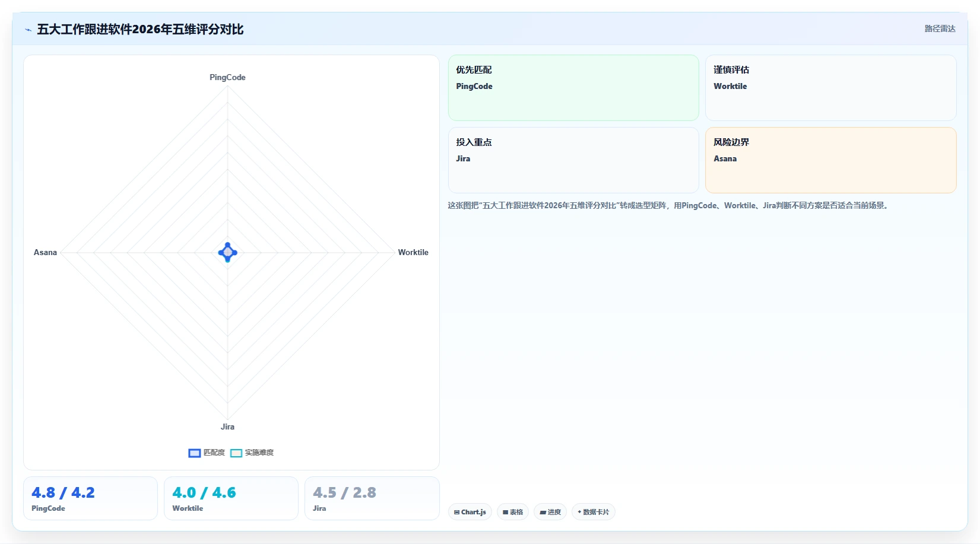Click the 匹配度 legend text
Image resolution: width=980 pixels, height=544 pixels.
click(x=214, y=453)
